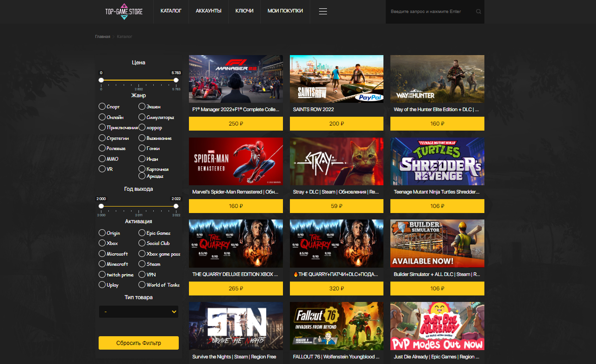Check the Epic Games activation option
The width and height of the screenshot is (596, 364).
coord(142,233)
